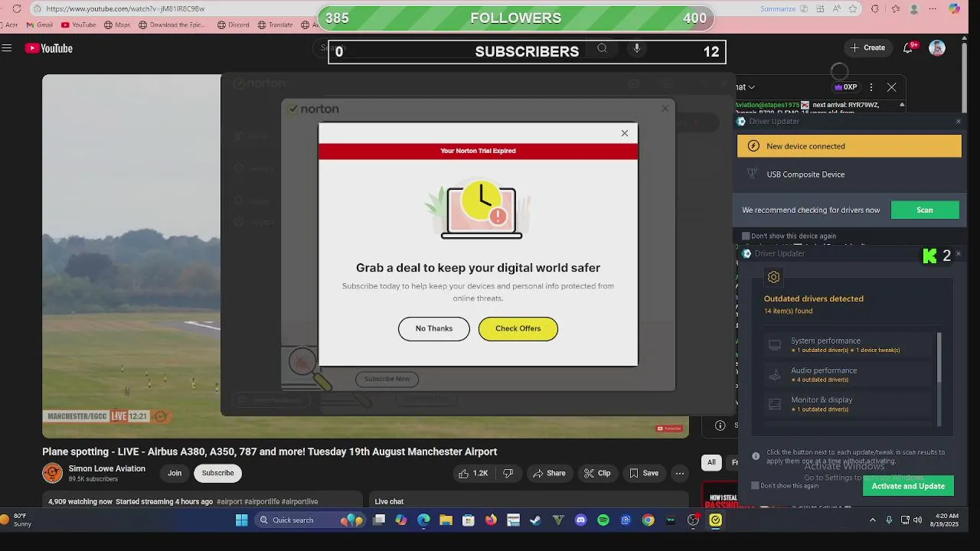Click the Simon Lowe Aviation channel avatar
The image size is (980, 551).
(52, 473)
